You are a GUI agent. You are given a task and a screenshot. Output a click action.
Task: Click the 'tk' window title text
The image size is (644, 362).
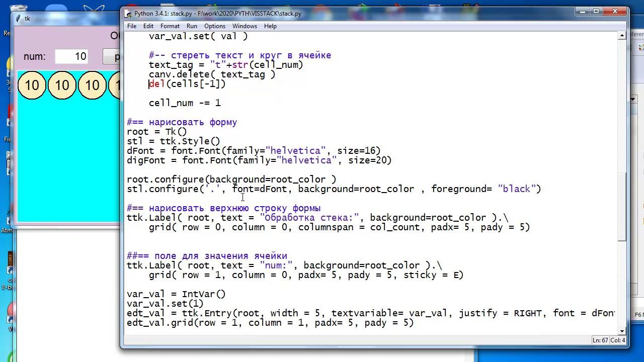[x=27, y=19]
